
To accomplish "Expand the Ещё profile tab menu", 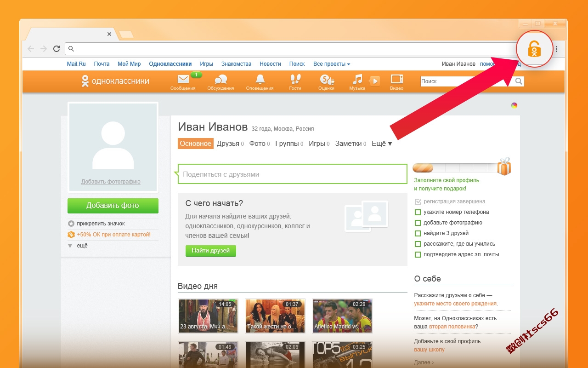I will point(382,144).
